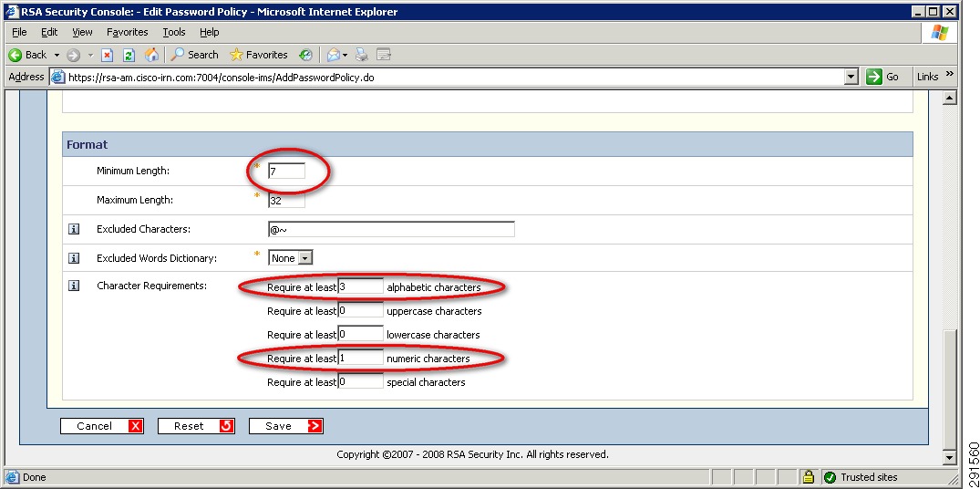Screen dimensions: 980x489
Task: Click the Go button
Action: pos(882,77)
